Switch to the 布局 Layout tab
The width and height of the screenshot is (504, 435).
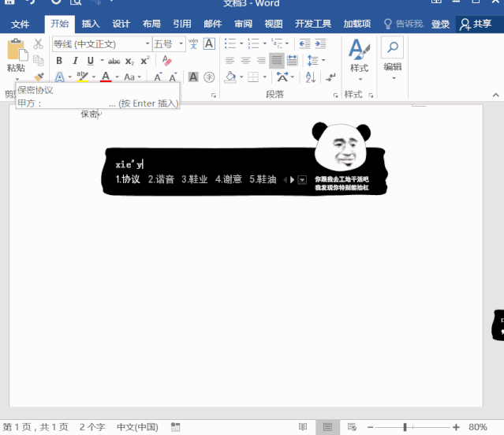[151, 24]
